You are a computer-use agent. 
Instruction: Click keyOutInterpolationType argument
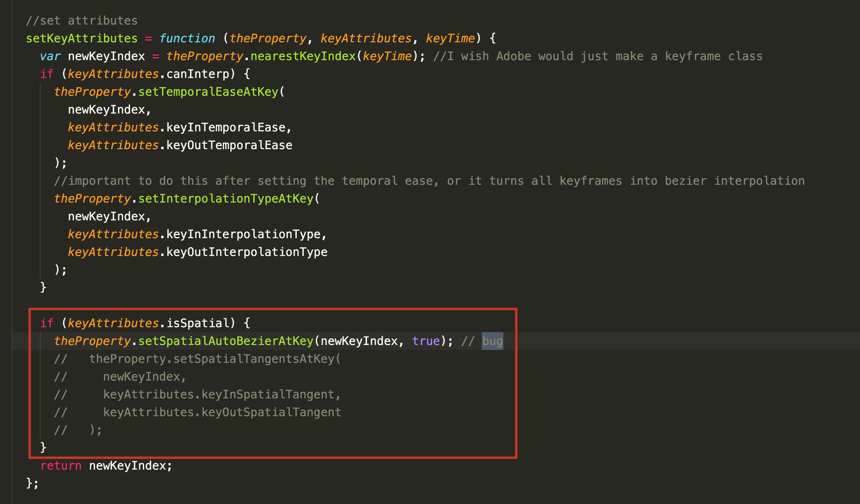coord(247,252)
